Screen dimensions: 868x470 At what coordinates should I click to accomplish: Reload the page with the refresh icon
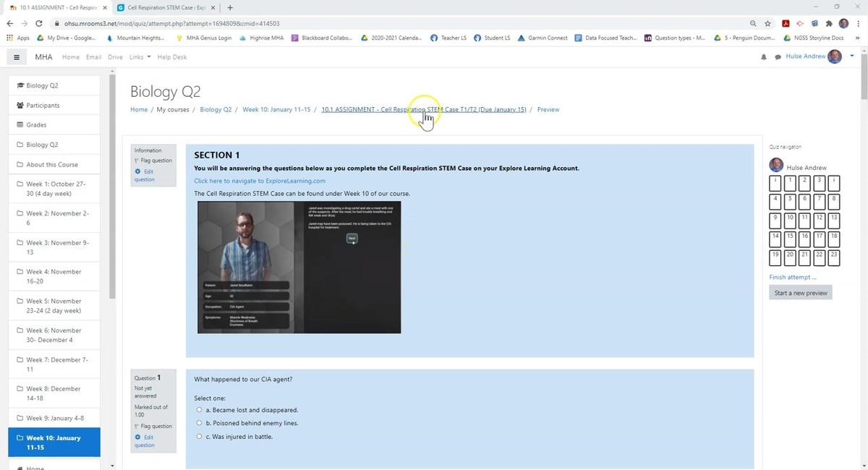39,23
